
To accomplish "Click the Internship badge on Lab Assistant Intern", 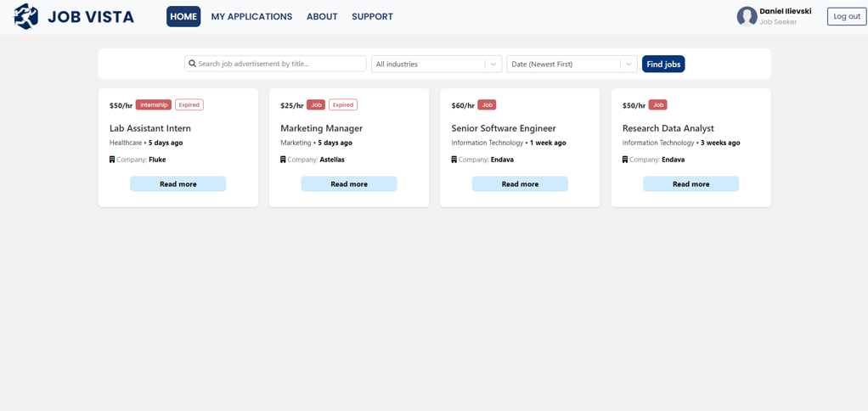I will coord(154,105).
